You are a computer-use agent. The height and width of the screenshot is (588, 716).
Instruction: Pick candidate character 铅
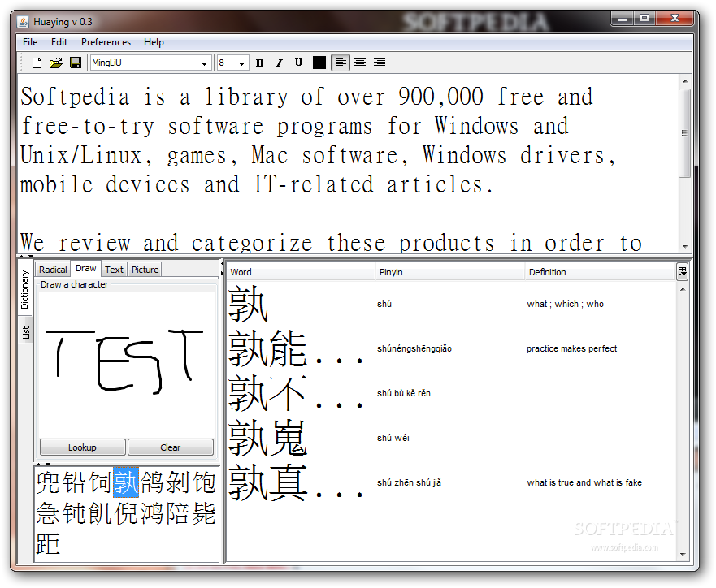click(74, 482)
